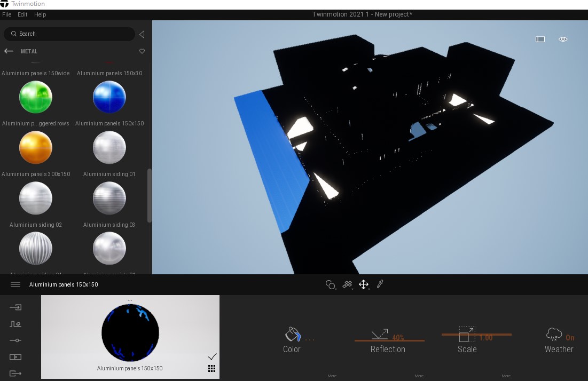Open the Export dock icon
This screenshot has width=588, height=381.
click(15, 374)
